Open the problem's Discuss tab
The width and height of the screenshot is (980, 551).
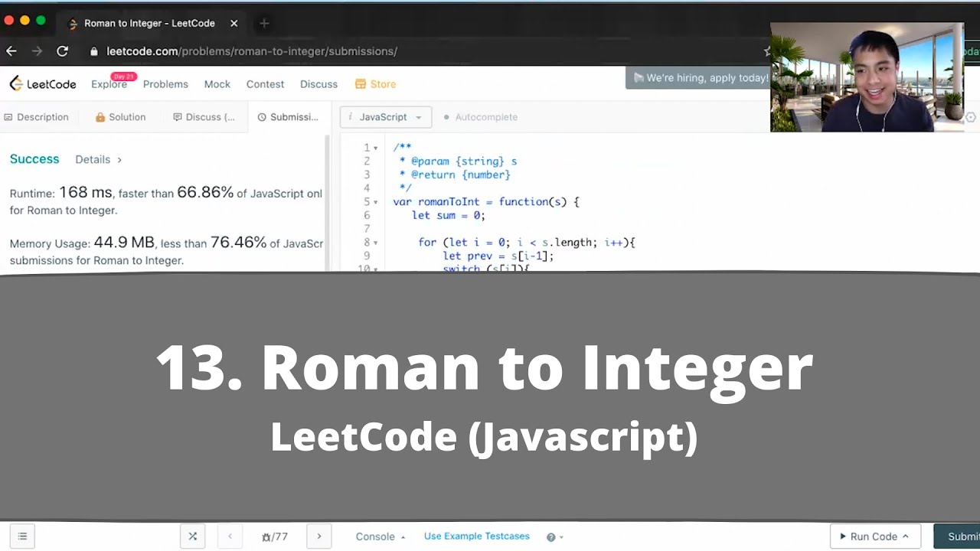(x=204, y=117)
